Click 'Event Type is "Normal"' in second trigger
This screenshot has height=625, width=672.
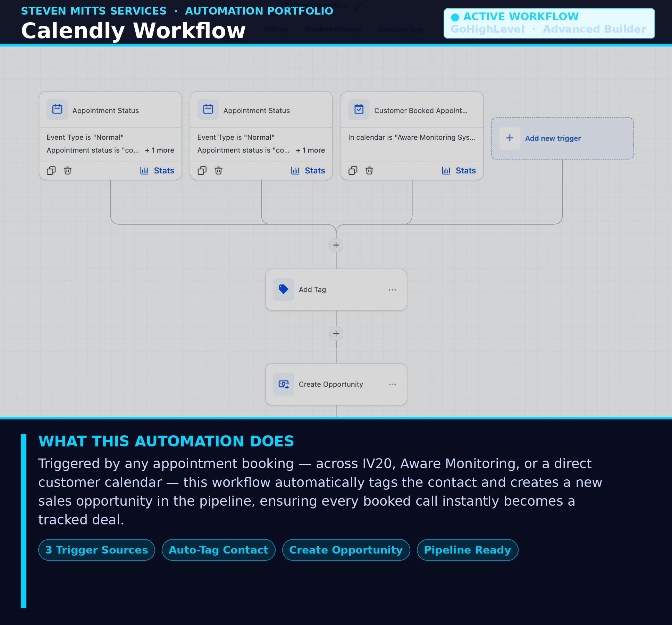click(236, 137)
